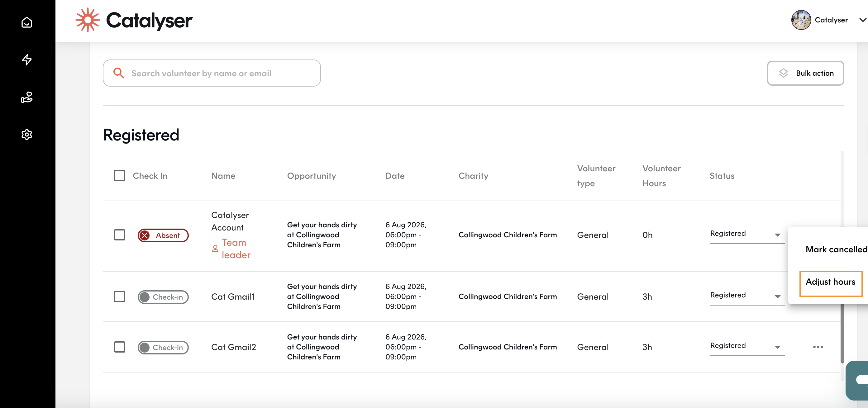Screen dimensions: 868x408
Task: Click the Volunteer type column header
Action: [x=596, y=176]
